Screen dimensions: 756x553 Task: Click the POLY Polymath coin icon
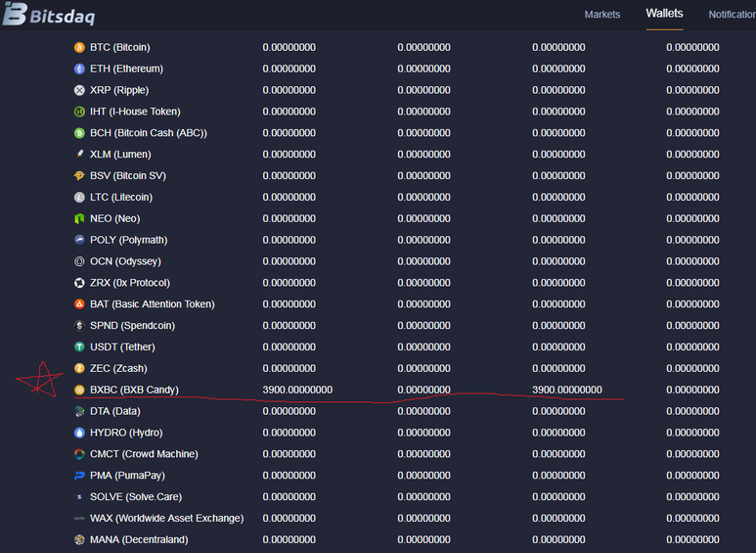(x=79, y=240)
